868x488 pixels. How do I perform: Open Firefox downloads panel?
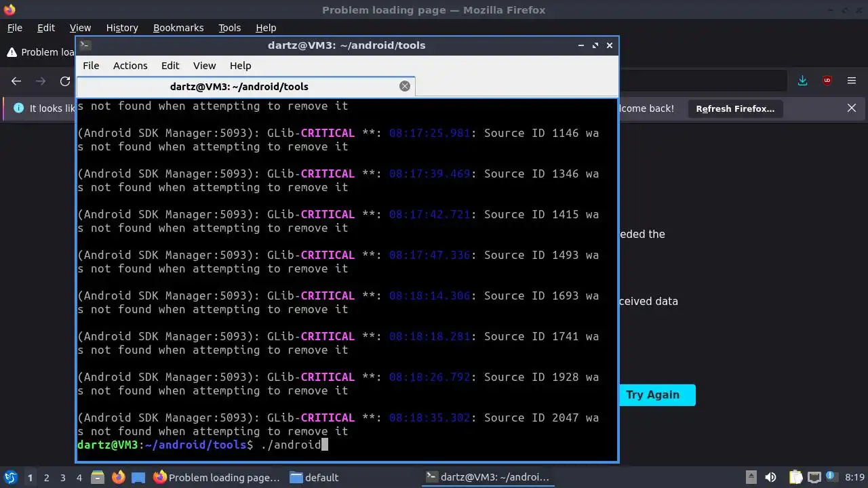point(802,81)
